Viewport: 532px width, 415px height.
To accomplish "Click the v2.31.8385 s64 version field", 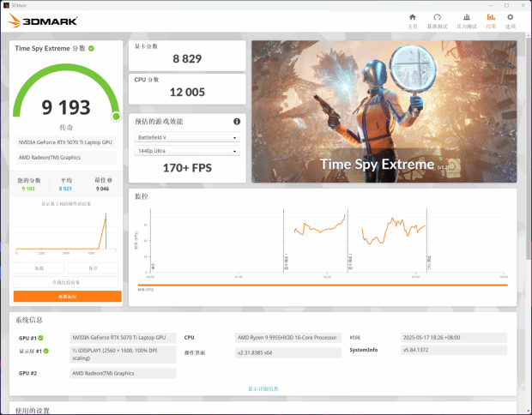I will [288, 352].
